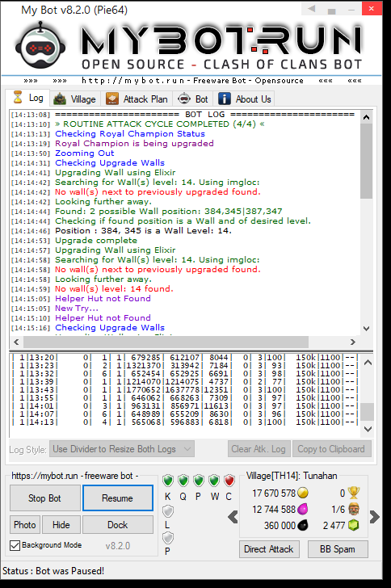This screenshot has width=391, height=588.
Task: Click the dark elixir drop icon
Action: click(303, 525)
